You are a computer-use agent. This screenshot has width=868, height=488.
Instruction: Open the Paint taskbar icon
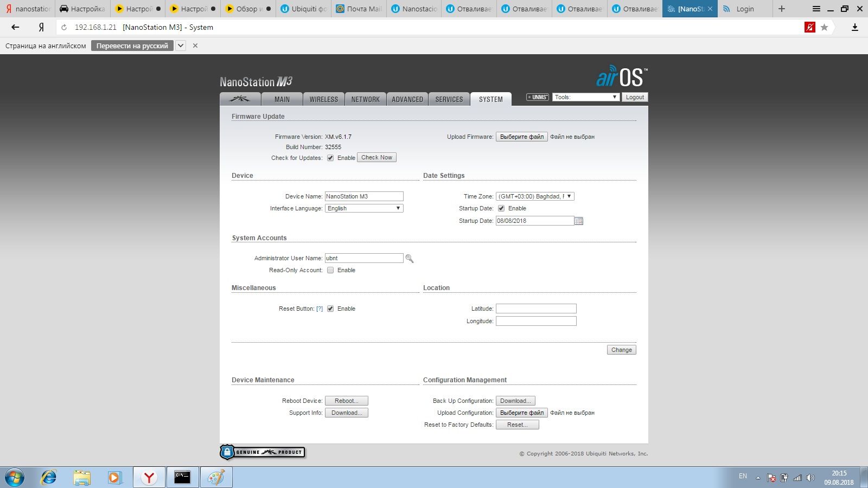216,478
